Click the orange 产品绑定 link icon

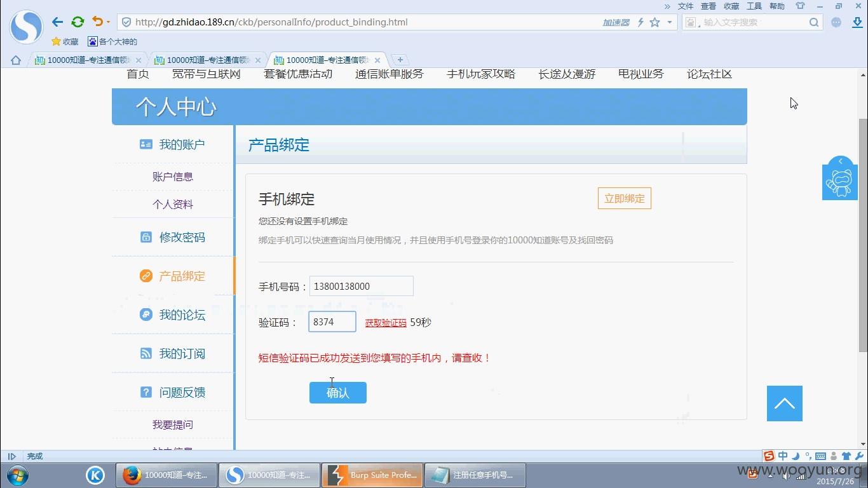(x=146, y=276)
